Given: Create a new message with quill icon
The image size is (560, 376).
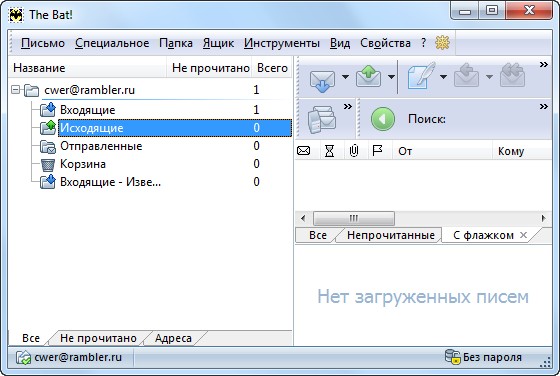Looking at the screenshot, I should point(421,76).
